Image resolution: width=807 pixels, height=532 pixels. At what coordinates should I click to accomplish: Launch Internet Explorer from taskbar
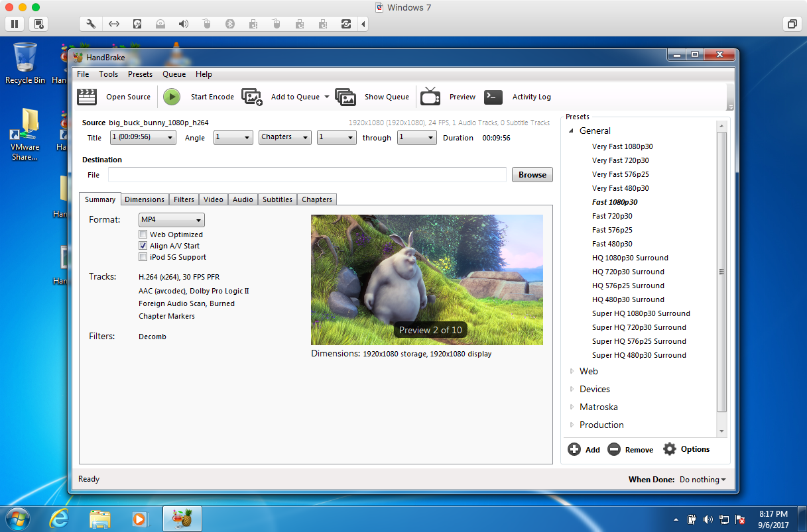(59, 518)
